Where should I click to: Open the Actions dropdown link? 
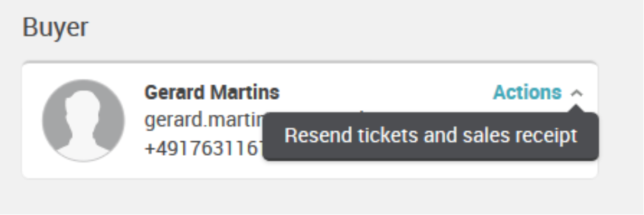point(527,93)
